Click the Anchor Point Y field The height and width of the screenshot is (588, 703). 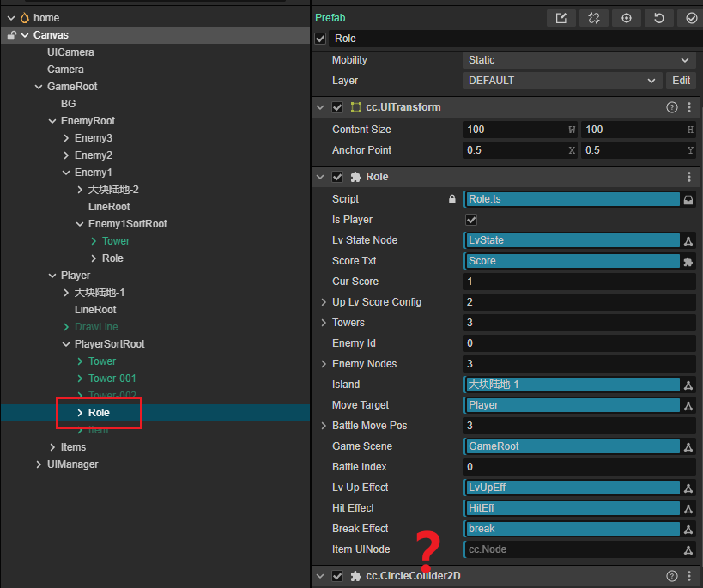pyautogui.click(x=638, y=150)
